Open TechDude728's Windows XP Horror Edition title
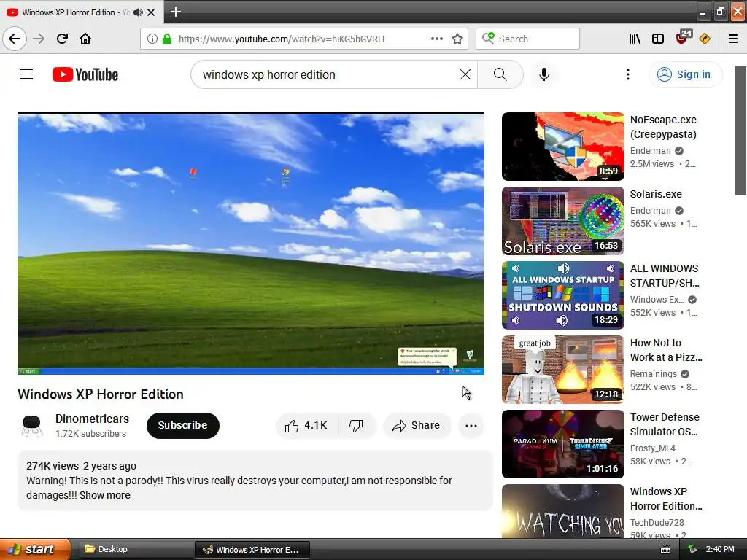Viewport: 747px width, 560px height. pyautogui.click(x=666, y=498)
